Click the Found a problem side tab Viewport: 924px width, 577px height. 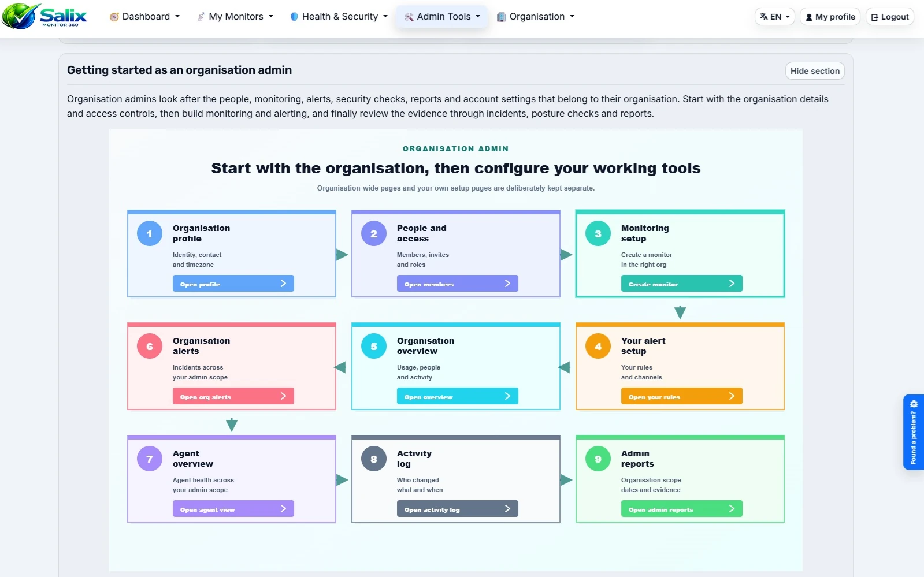[x=914, y=432]
